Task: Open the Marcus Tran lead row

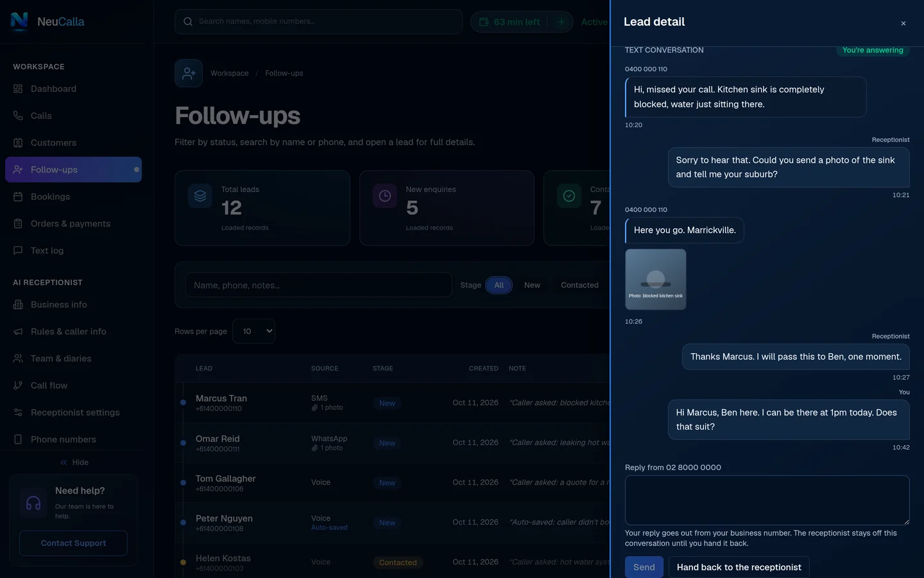Action: 393,403
